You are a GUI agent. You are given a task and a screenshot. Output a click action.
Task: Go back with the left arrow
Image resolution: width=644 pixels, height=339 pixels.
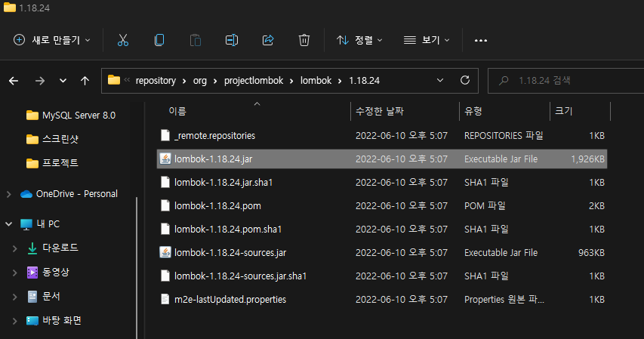[14, 81]
